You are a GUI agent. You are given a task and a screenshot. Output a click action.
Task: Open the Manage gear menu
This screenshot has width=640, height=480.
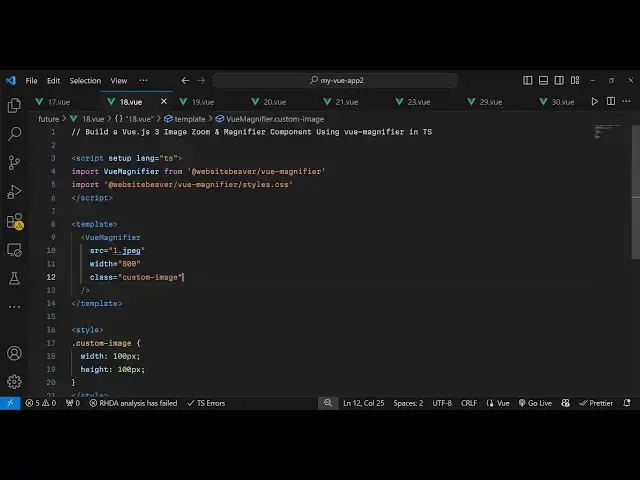click(14, 382)
